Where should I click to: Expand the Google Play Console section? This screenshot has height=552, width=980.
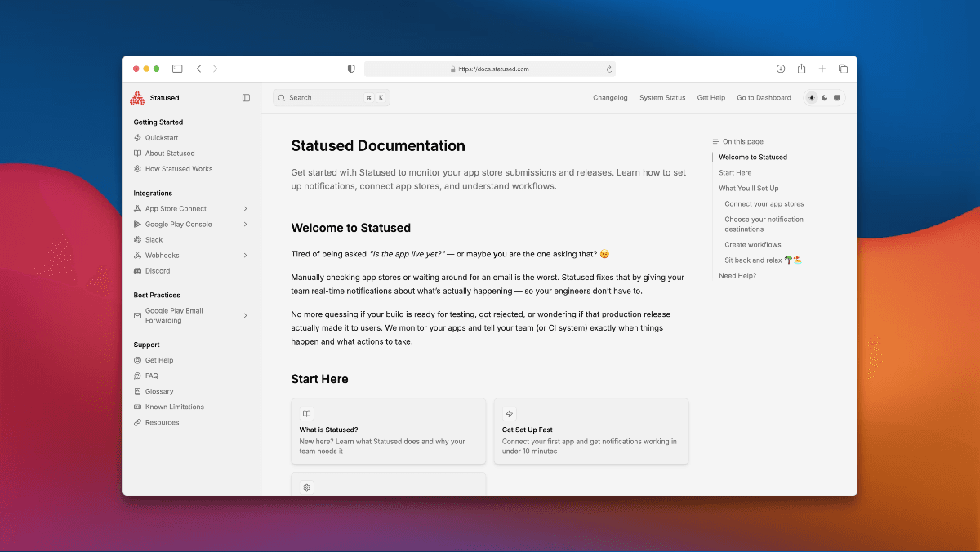[245, 224]
